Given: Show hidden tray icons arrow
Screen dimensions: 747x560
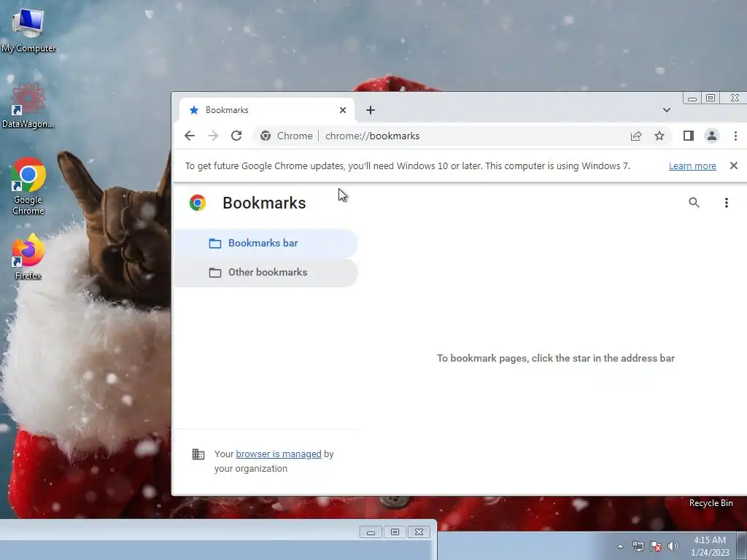Looking at the screenshot, I should point(620,546).
